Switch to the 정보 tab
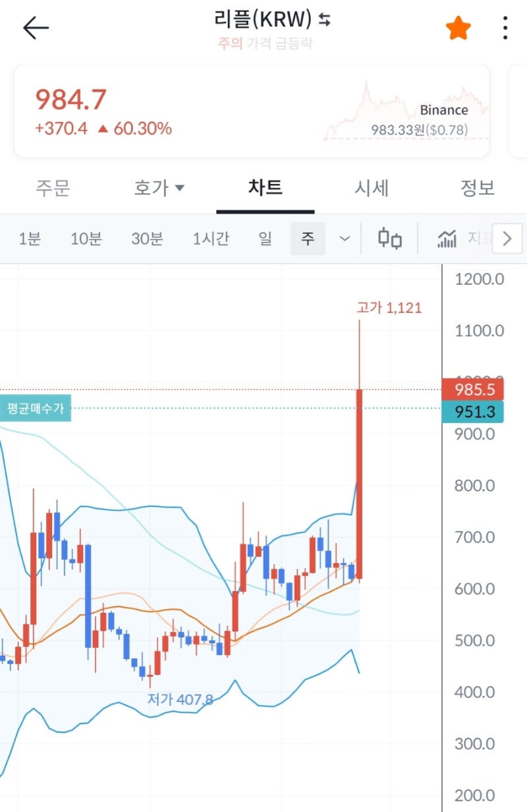 click(x=477, y=188)
